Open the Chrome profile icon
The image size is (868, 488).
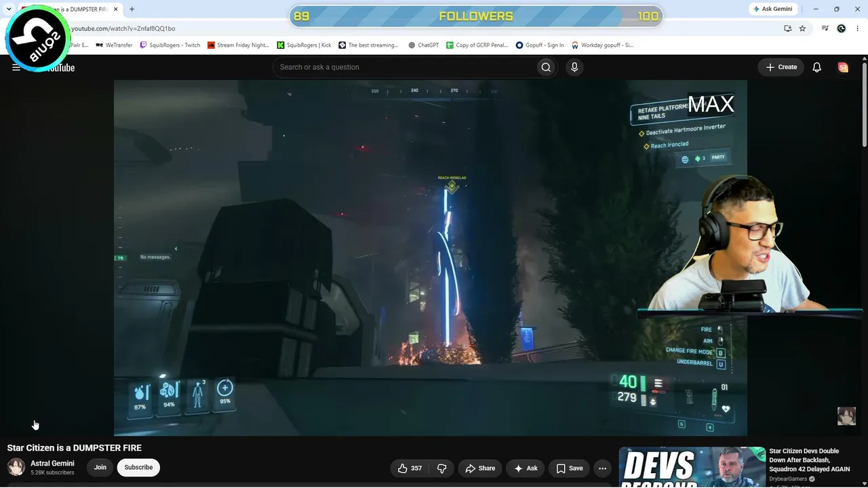coord(842,28)
